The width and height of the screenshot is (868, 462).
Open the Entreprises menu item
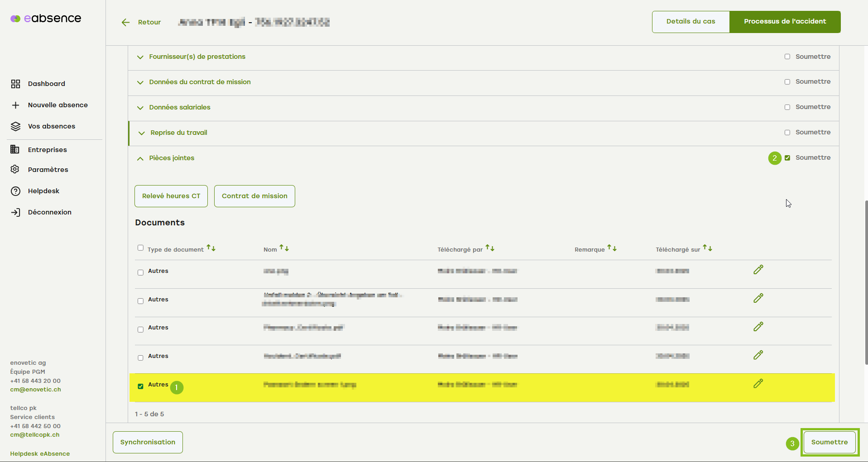click(x=47, y=150)
